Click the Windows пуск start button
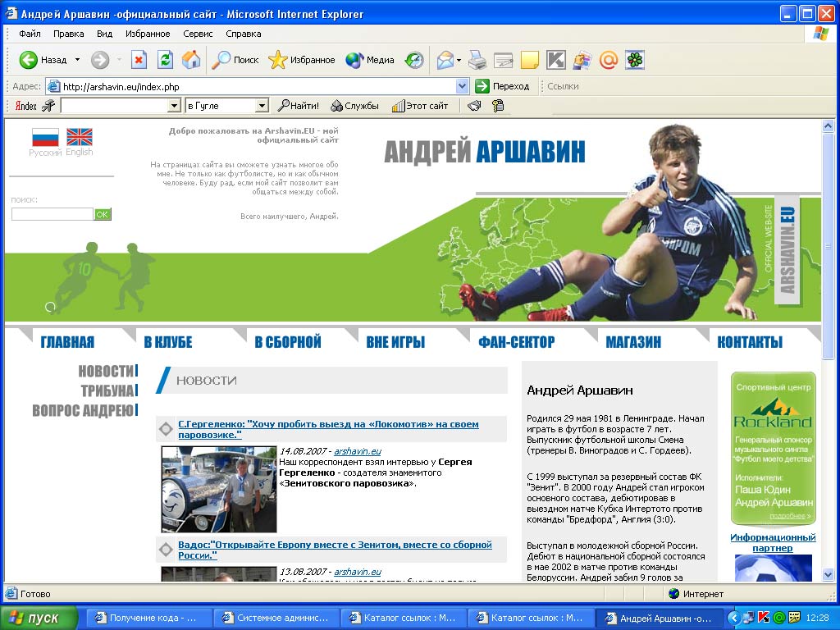840x630 pixels. [x=39, y=618]
